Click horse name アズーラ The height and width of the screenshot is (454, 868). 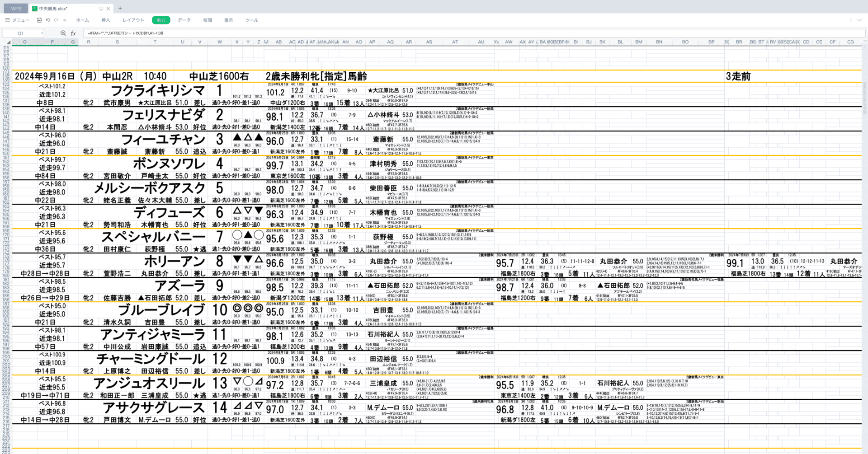[x=180, y=286]
